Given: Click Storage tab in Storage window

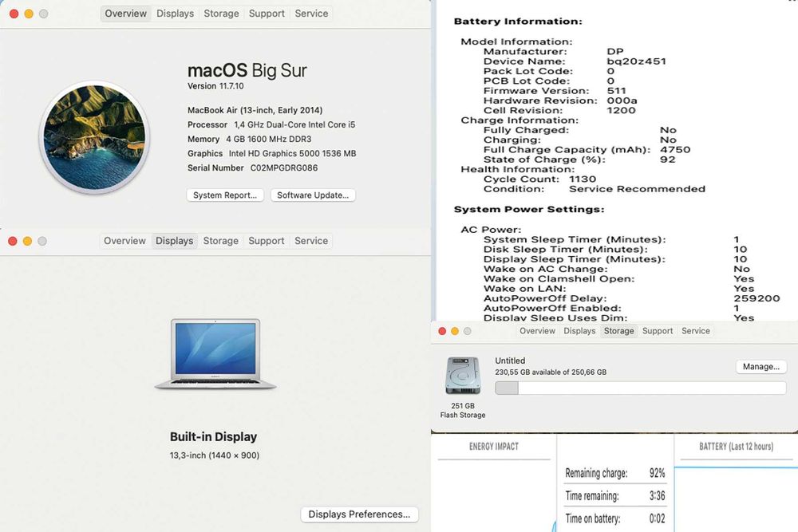Looking at the screenshot, I should (x=619, y=331).
